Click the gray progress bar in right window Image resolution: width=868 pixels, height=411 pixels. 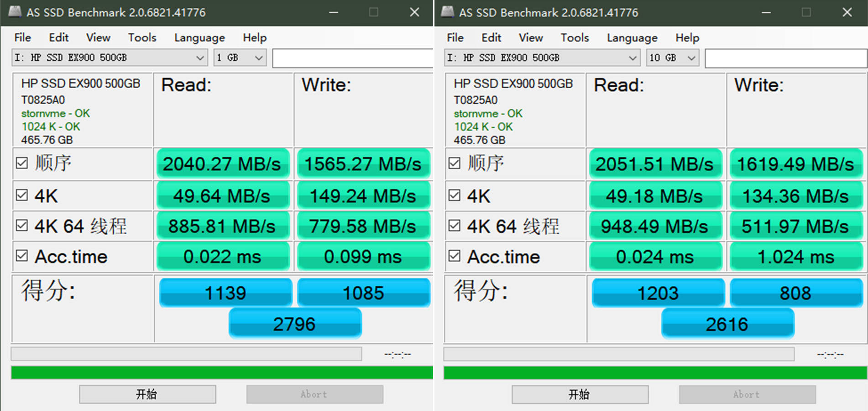click(619, 354)
